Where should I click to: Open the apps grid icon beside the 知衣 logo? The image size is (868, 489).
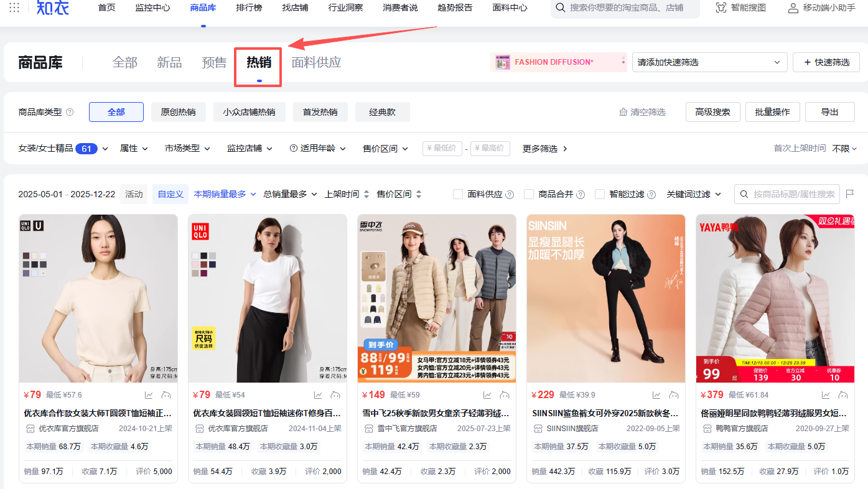click(14, 7)
